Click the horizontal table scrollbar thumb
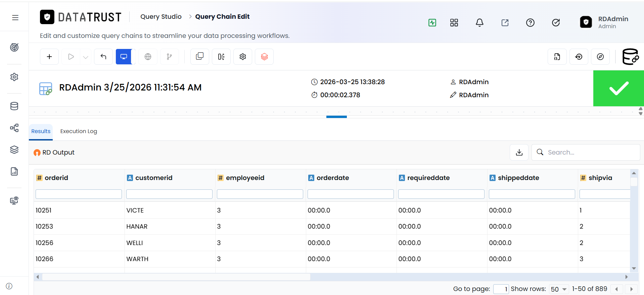This screenshot has height=295, width=644. pos(176,277)
